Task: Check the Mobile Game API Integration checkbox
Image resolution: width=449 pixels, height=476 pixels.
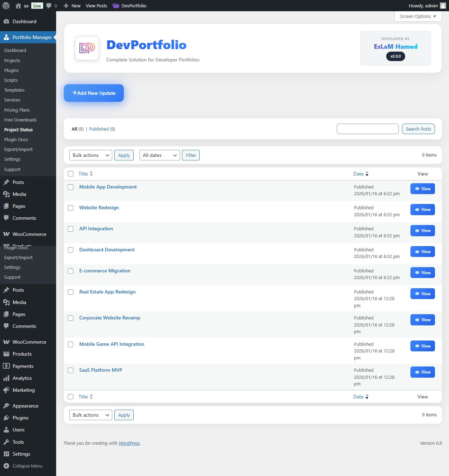Action: coord(71,344)
